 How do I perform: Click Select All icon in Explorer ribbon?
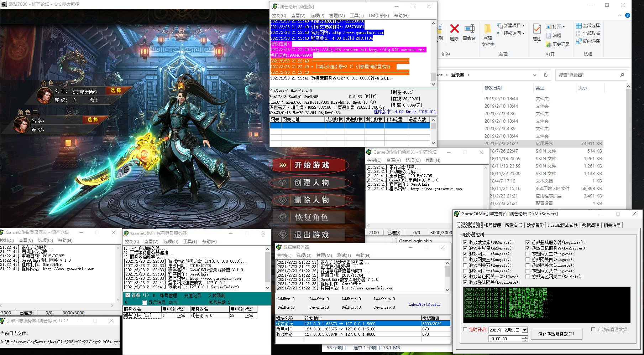click(x=579, y=25)
